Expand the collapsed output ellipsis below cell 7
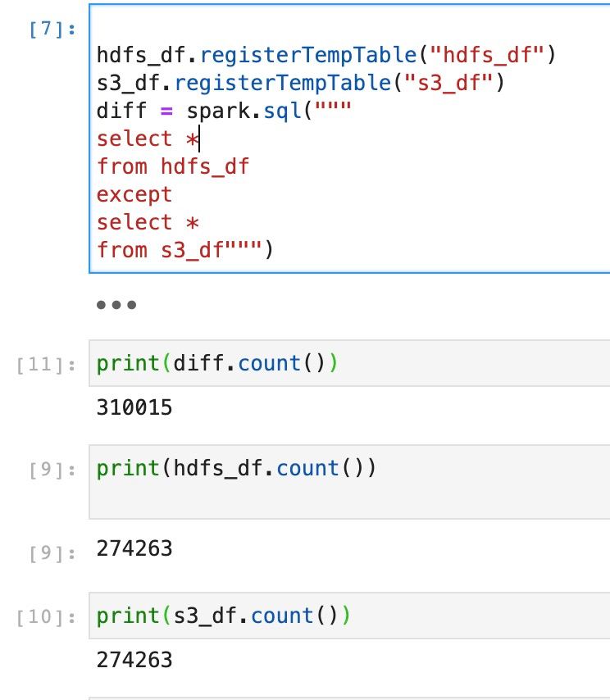The height and width of the screenshot is (700, 610). (116, 305)
